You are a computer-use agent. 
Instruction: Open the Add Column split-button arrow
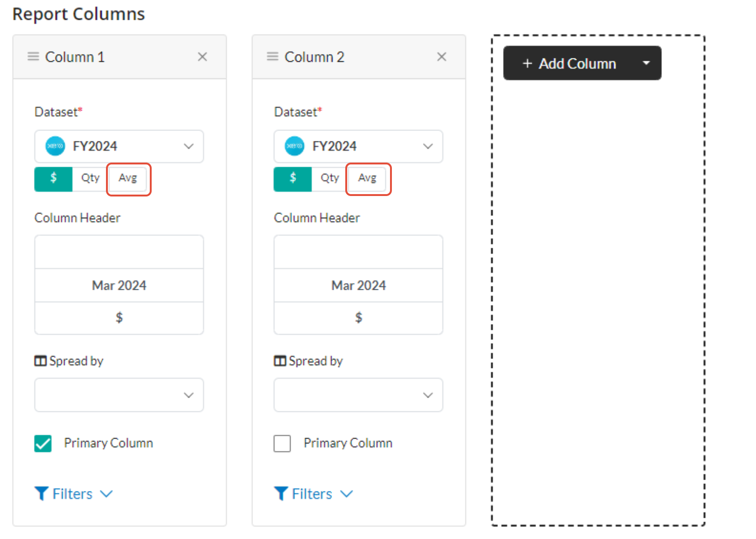(x=646, y=63)
